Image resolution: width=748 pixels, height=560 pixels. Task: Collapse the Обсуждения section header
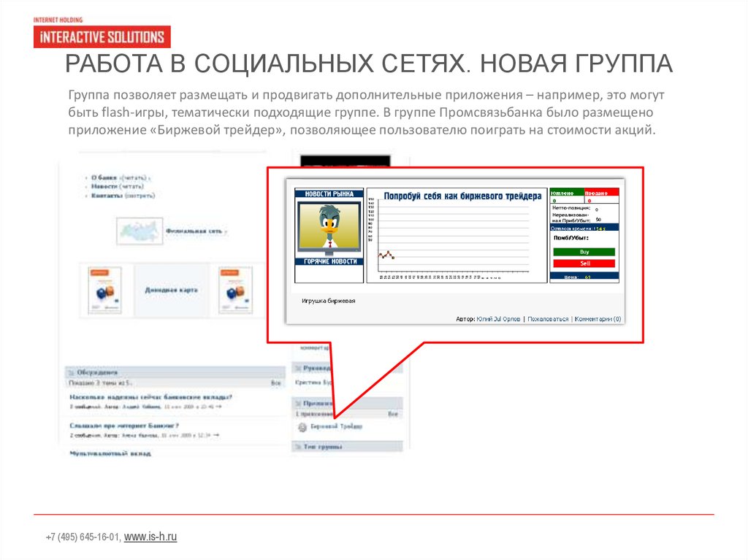tap(175, 372)
